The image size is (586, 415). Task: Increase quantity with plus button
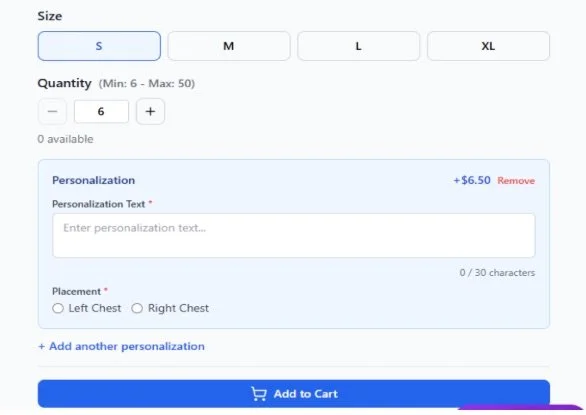[x=150, y=111]
